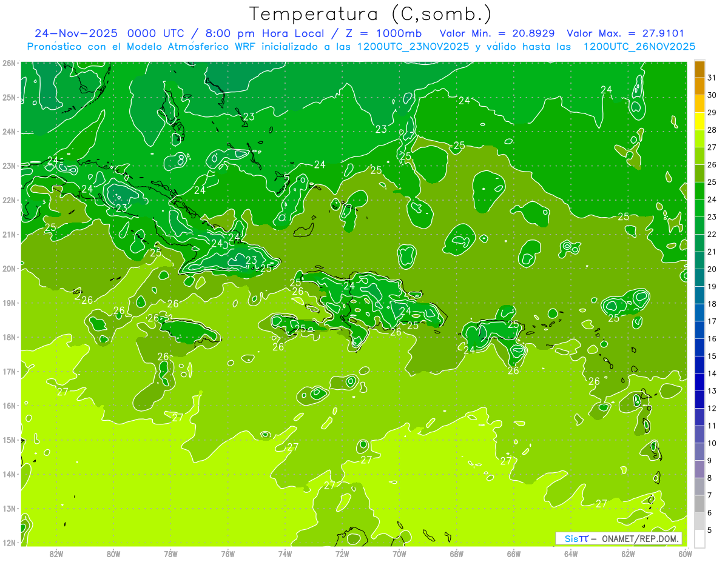
Task: Click the purple legend swatch between 9 and 10
Action: tap(700, 452)
